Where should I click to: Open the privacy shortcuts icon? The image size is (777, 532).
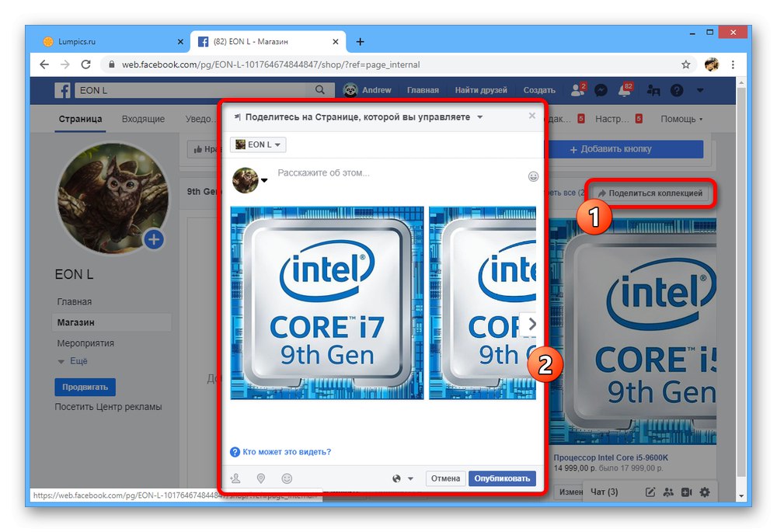pos(653,90)
